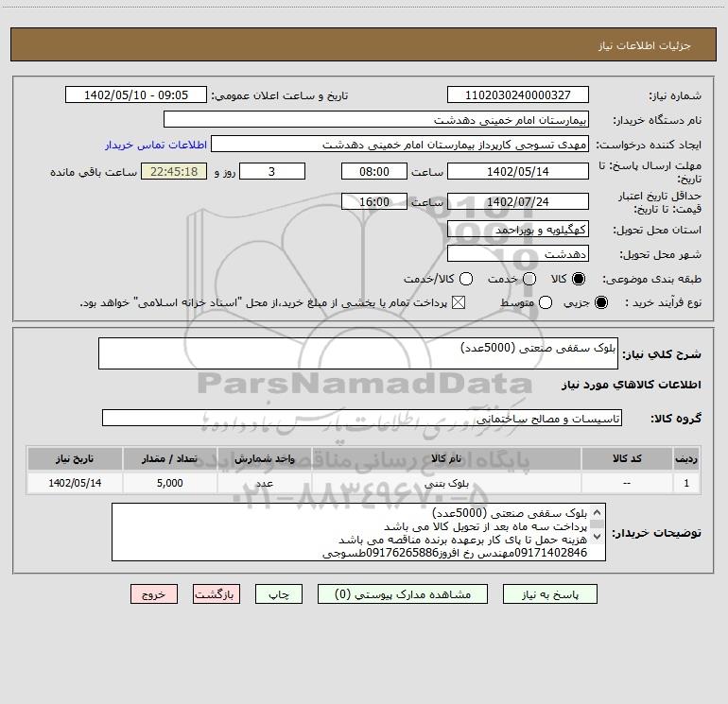728x704 pixels.
Task: Click the تعداد / مقدار column header
Action: point(169,458)
